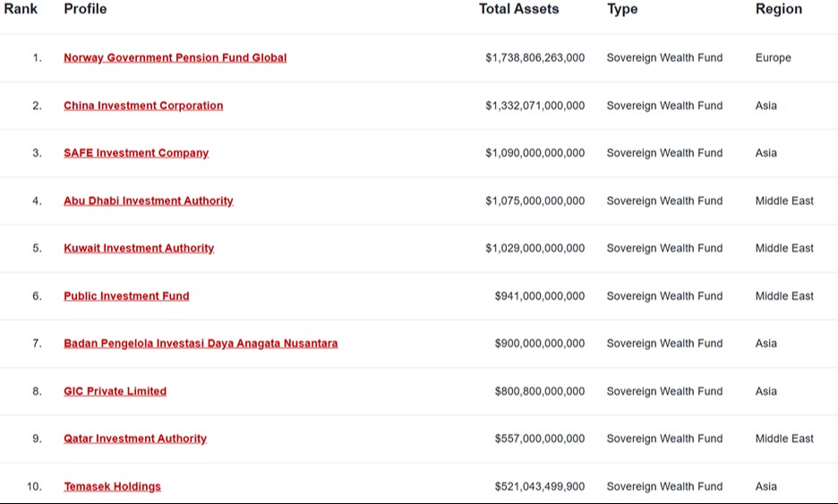The width and height of the screenshot is (838, 504).
Task: Click Badan Pengelola Investasi Daya Anagata Nusantara
Action: click(x=201, y=343)
